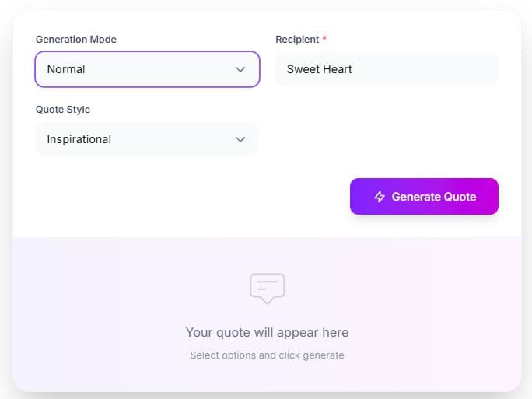Expand the Quote Style dropdown
The height and width of the screenshot is (399, 532).
point(147,139)
